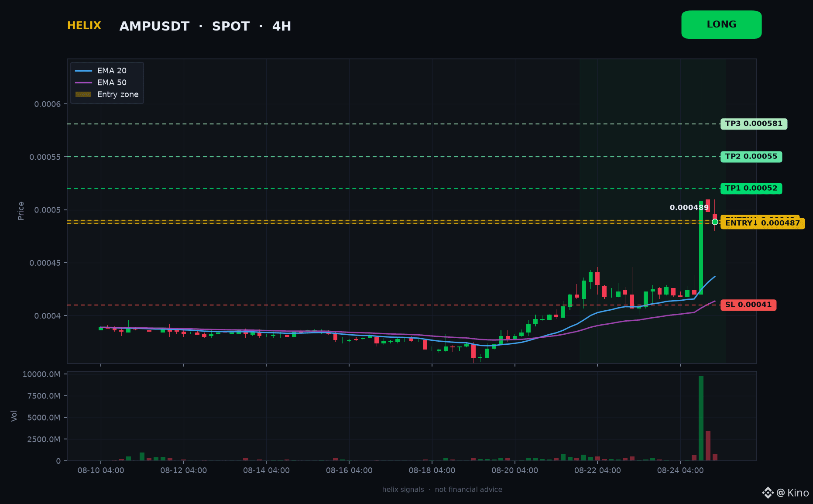Click the 7500.0M volume axis tick
Viewport: 813px width, 504px height.
44,396
